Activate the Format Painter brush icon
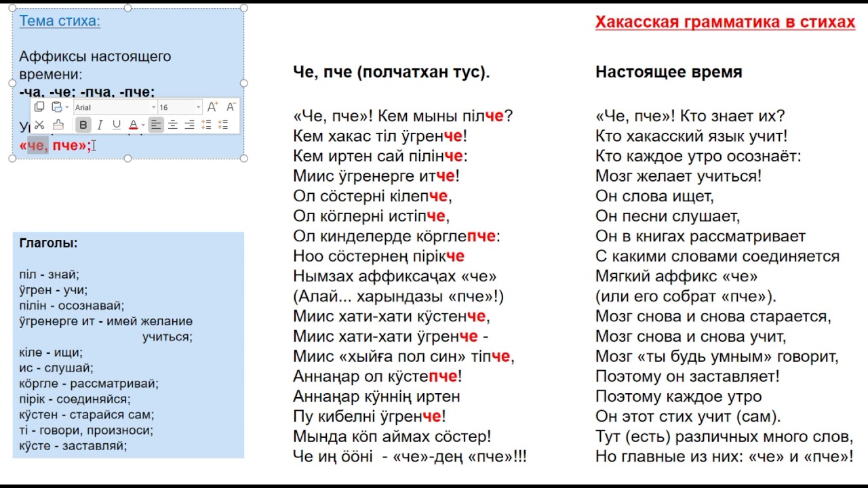The height and width of the screenshot is (488, 868). click(58, 125)
